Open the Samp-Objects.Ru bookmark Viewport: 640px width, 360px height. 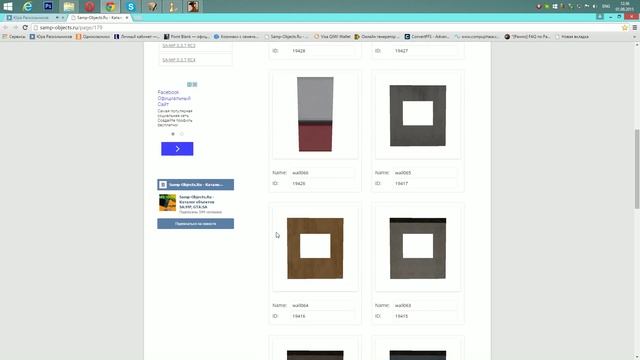point(287,37)
